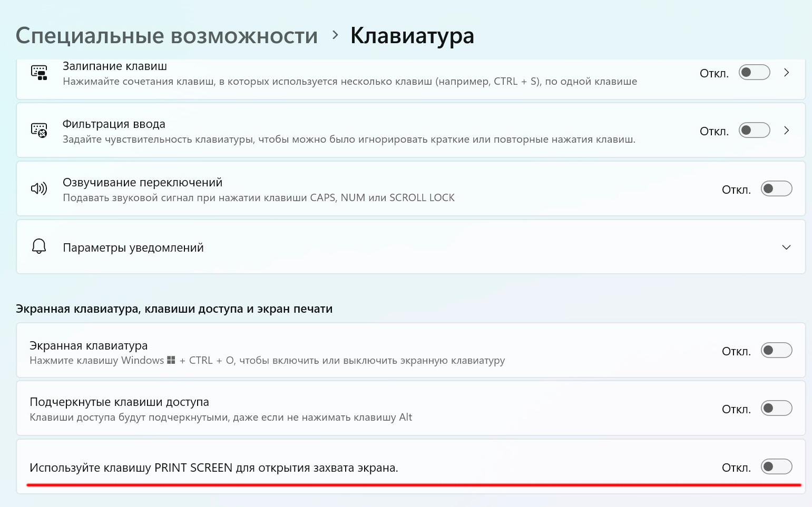This screenshot has height=507, width=812.
Task: Click the Залипание клавиш keyboard icon
Action: tap(39, 73)
